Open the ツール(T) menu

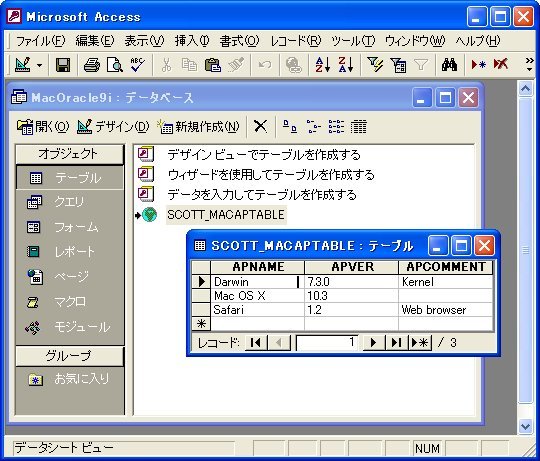click(353, 41)
